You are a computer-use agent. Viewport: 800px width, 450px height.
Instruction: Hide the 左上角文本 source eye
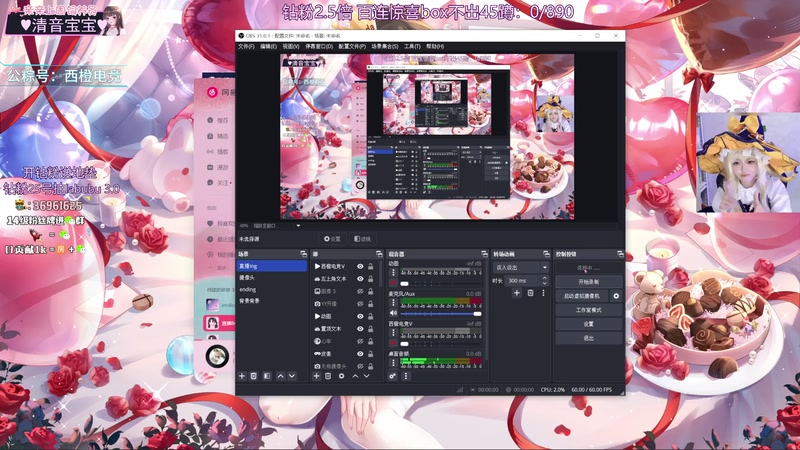(360, 279)
